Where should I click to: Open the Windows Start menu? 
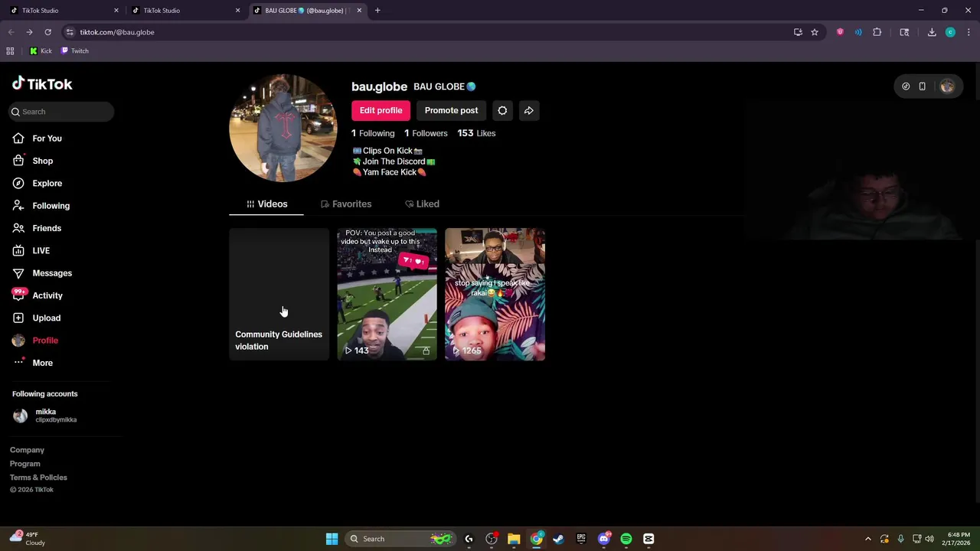[x=332, y=539]
